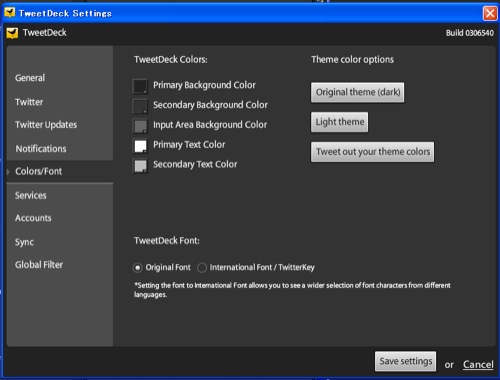Click the arrow beside Colors/Font
Viewport: 500px width, 380px height.
9,172
